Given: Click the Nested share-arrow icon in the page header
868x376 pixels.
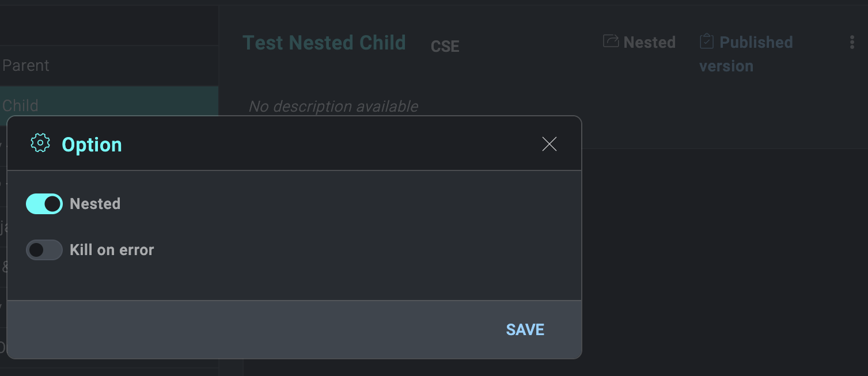Looking at the screenshot, I should point(611,41).
